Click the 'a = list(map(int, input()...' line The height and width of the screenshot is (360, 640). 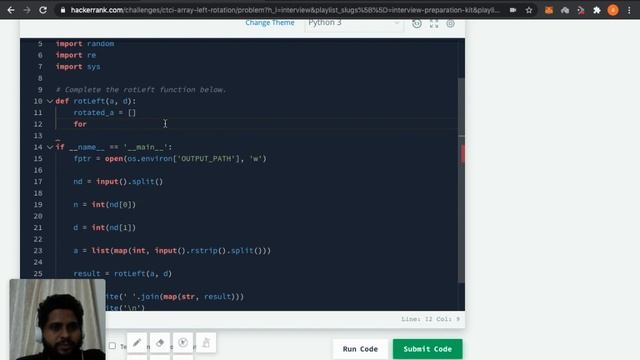[x=172, y=251]
